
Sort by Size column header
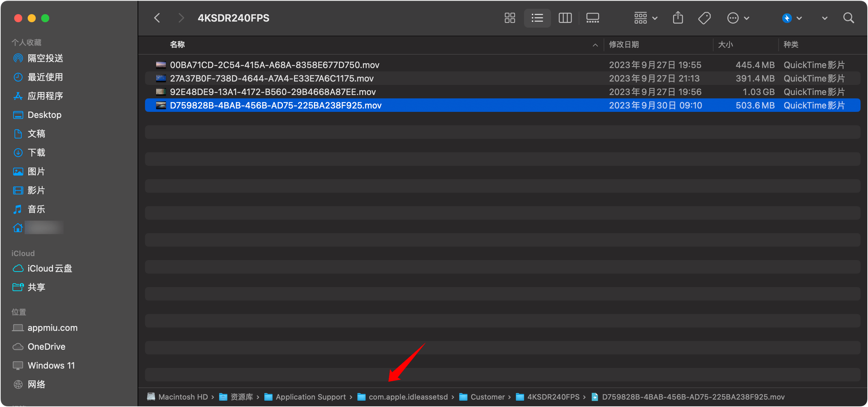tap(726, 44)
